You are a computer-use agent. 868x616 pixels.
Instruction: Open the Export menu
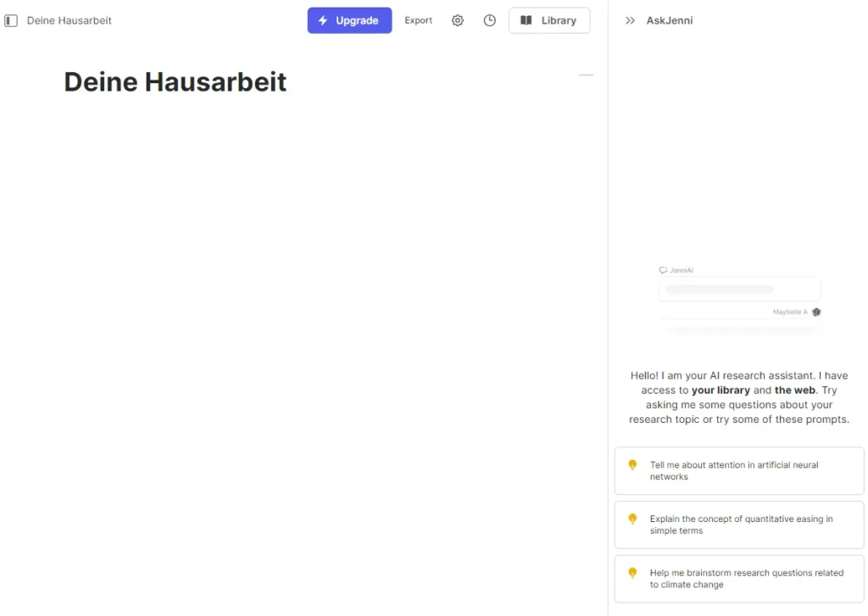coord(418,20)
